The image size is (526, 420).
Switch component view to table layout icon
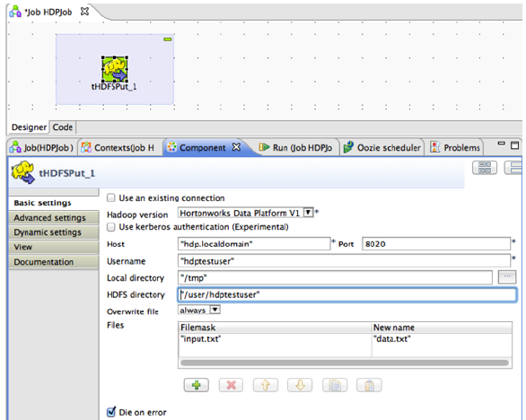point(485,168)
